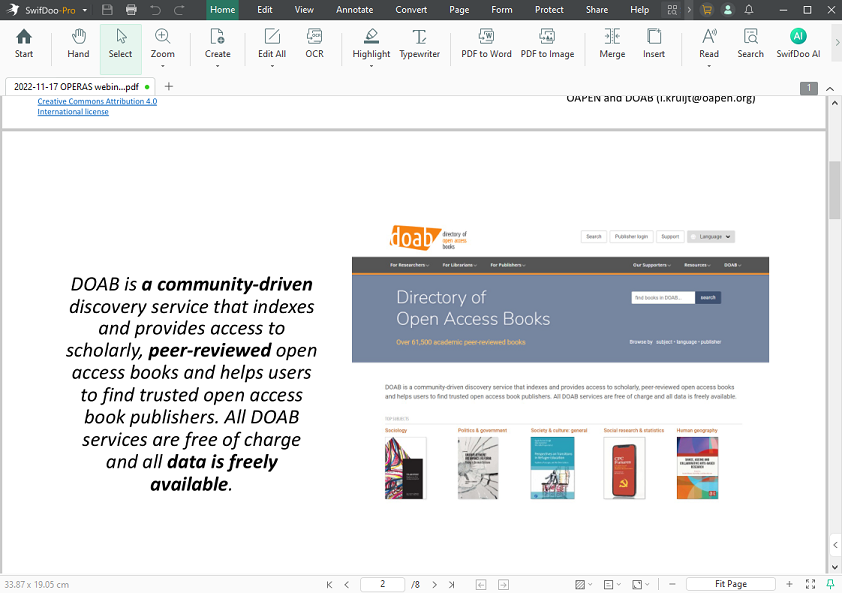This screenshot has width=842, height=593.
Task: Go to next page arrow
Action: pos(434,584)
